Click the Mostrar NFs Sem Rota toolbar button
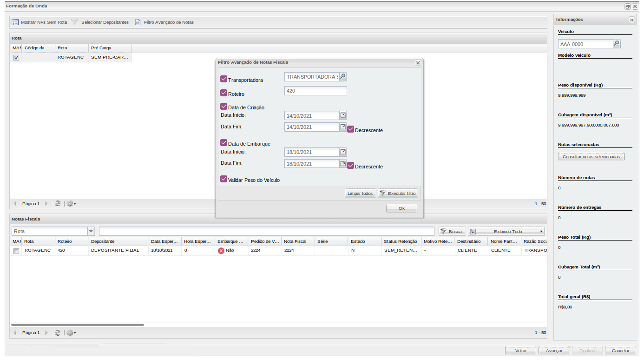Image resolution: width=644 pixels, height=361 pixels. (39, 22)
